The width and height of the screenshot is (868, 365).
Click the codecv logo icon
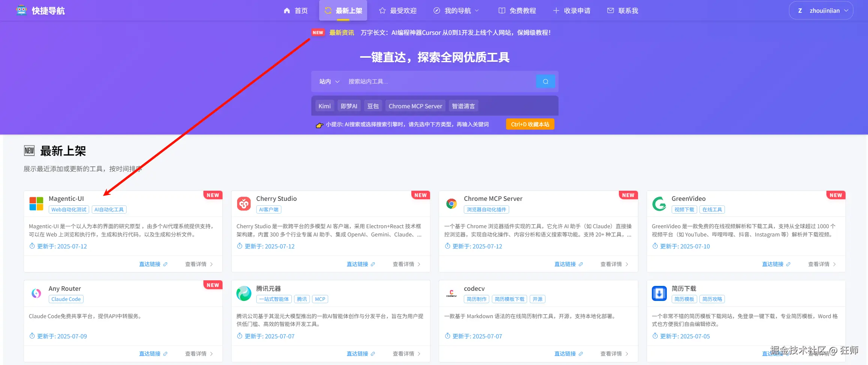[451, 293]
